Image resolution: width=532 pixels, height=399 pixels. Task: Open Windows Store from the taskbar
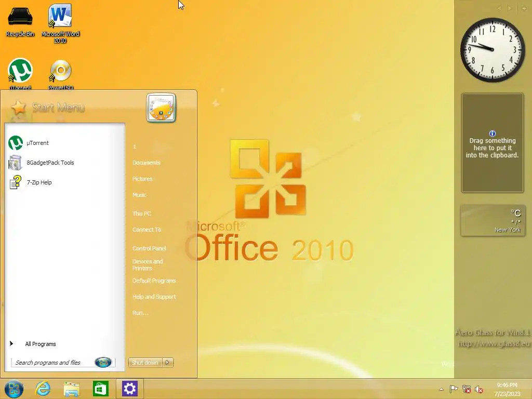pos(100,389)
